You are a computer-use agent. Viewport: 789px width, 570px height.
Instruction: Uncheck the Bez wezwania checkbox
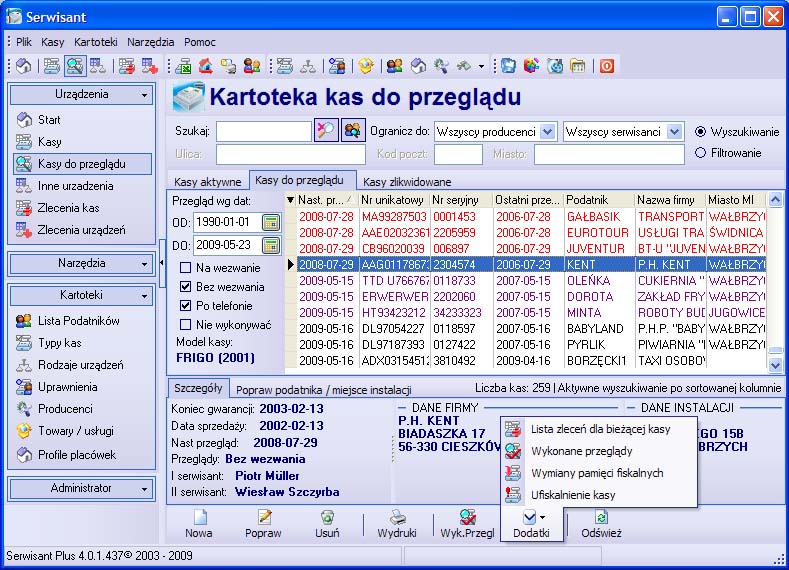186,287
